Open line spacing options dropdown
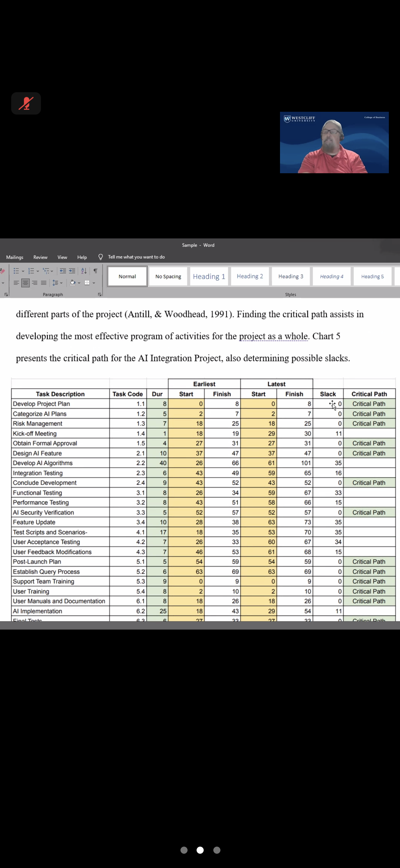The image size is (400, 868). pos(61,283)
